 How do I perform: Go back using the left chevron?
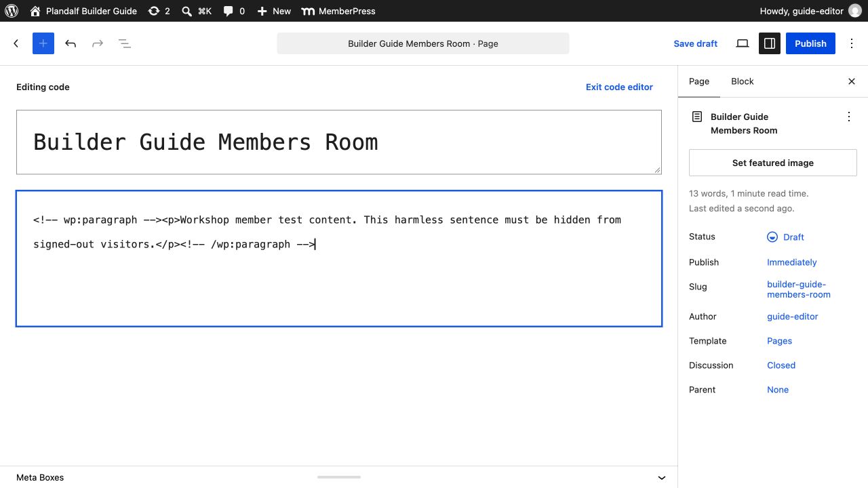[x=16, y=43]
